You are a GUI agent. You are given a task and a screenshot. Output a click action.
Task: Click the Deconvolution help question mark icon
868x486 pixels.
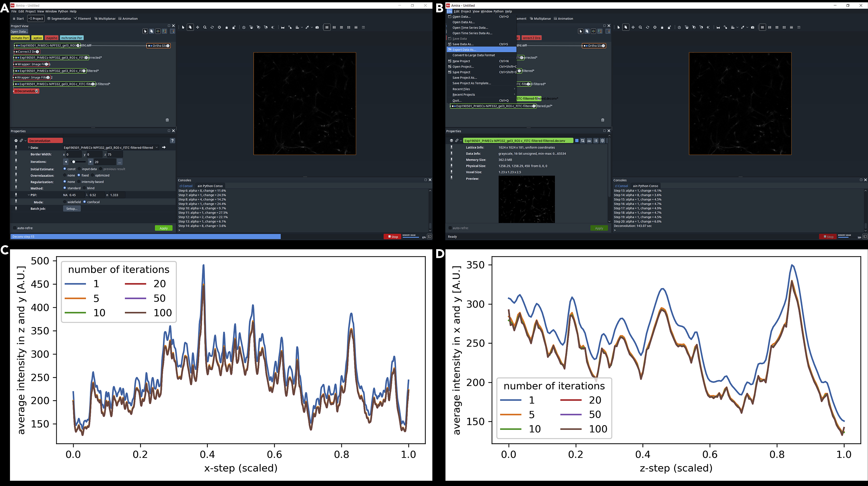click(x=172, y=141)
